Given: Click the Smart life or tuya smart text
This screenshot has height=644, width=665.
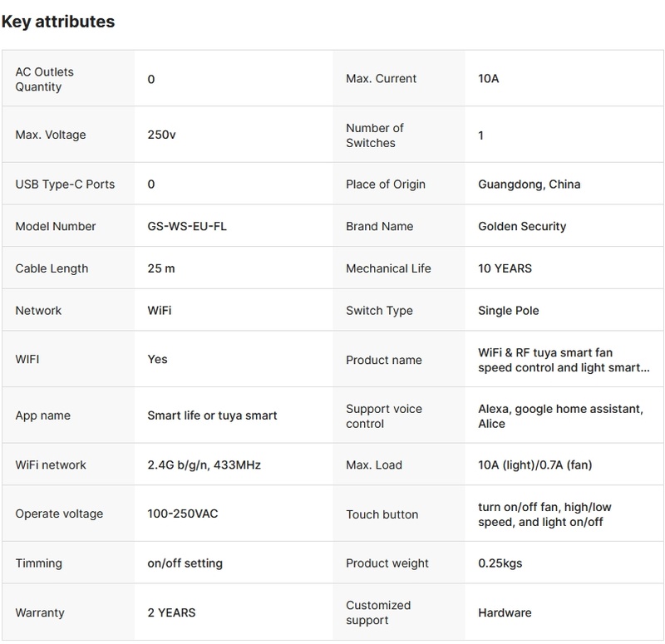Looking at the screenshot, I should (x=212, y=415).
